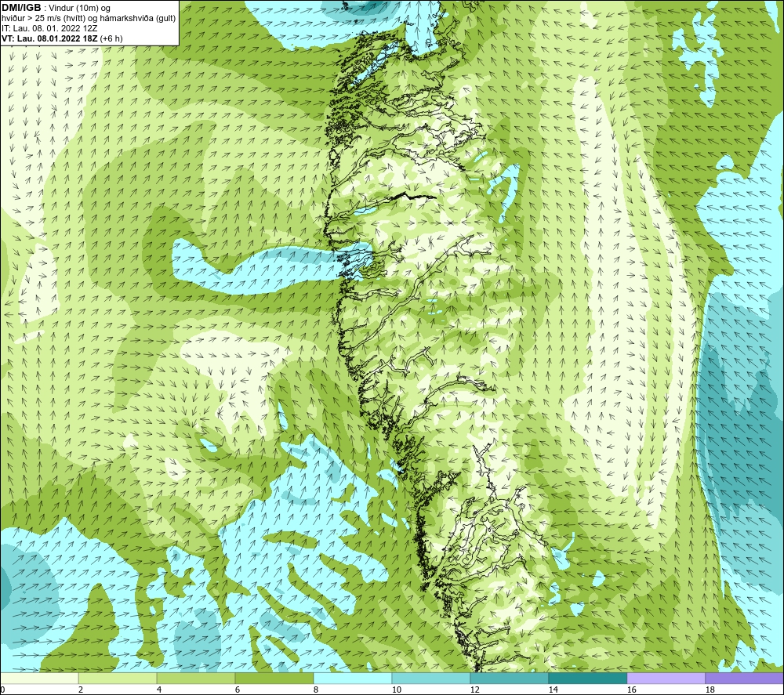The height and width of the screenshot is (695, 784).
Task: Click the 16–18 m/s lavender legend swatch
Action: (666, 678)
